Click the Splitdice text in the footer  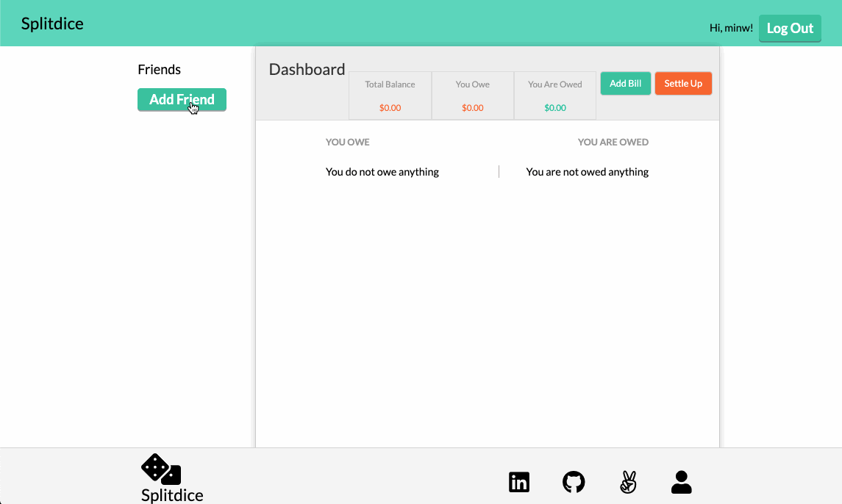pyautogui.click(x=172, y=495)
